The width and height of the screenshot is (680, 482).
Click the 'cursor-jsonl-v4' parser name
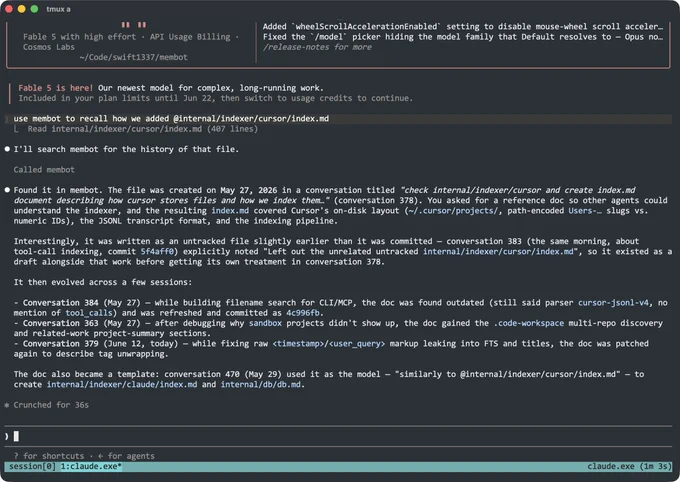(x=613, y=302)
